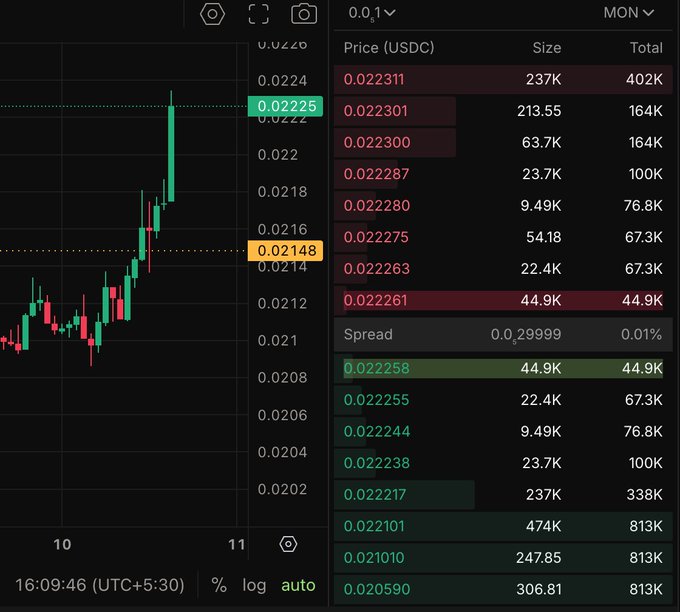Select the bid row at 0.021010
The image size is (680, 612).
503,558
